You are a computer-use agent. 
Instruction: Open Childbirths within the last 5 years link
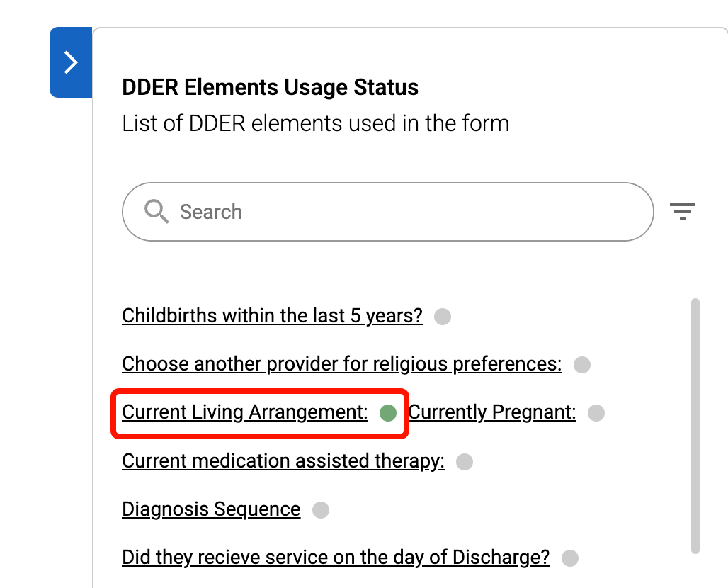point(272,315)
